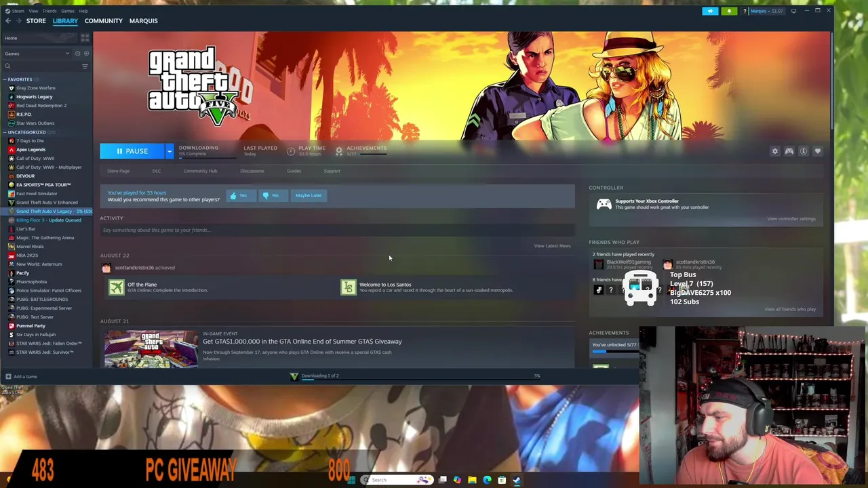Open advanced filter options icon

point(85,66)
